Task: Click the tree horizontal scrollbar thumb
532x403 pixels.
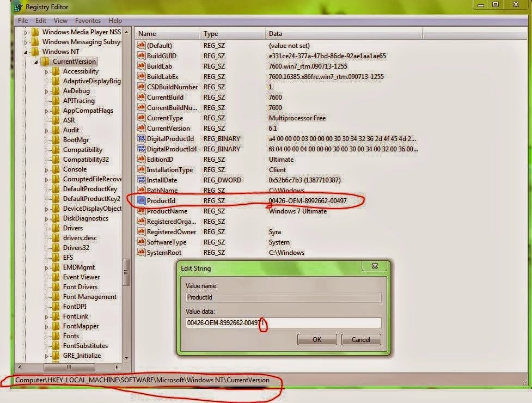Action: point(69,367)
